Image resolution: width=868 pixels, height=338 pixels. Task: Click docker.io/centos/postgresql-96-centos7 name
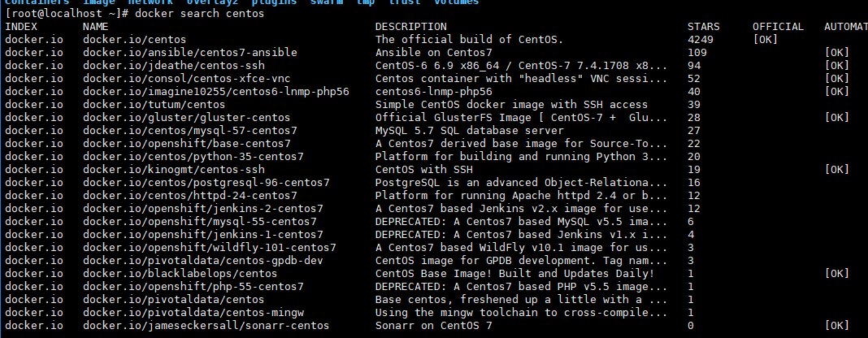(206, 183)
